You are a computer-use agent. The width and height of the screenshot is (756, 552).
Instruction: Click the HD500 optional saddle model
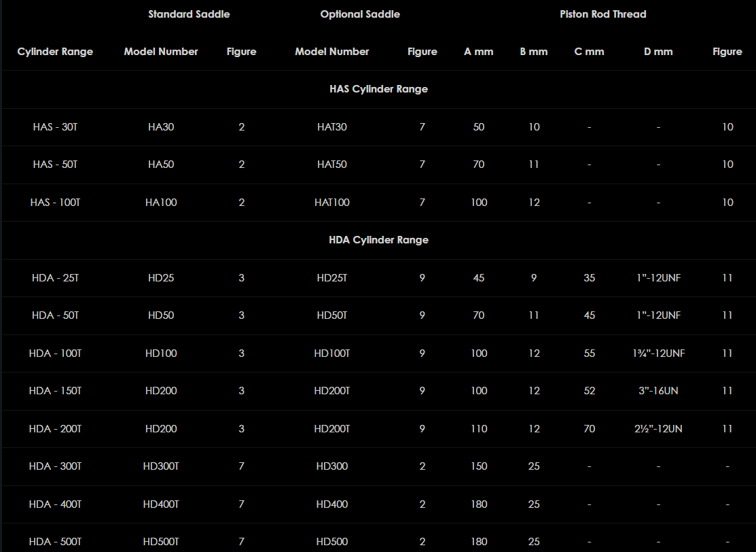pyautogui.click(x=332, y=542)
